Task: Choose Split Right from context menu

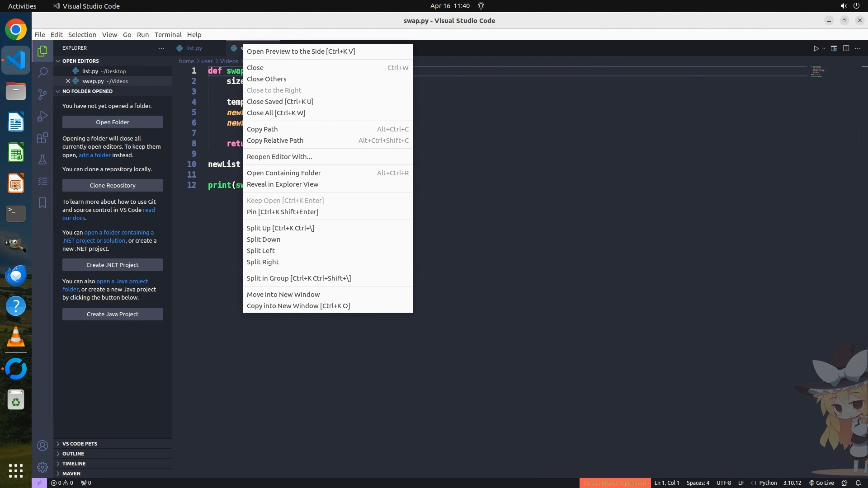Action: (263, 262)
